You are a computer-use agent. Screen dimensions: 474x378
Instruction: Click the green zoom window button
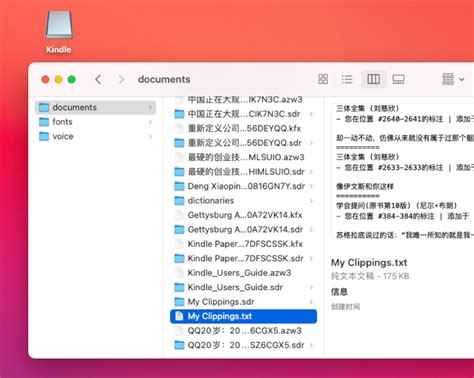tap(72, 79)
